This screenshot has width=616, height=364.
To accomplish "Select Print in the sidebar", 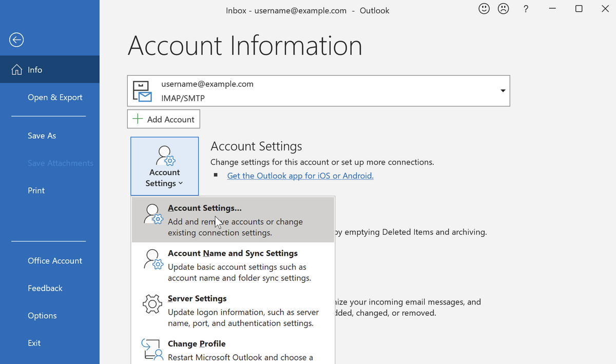I will pos(50,190).
